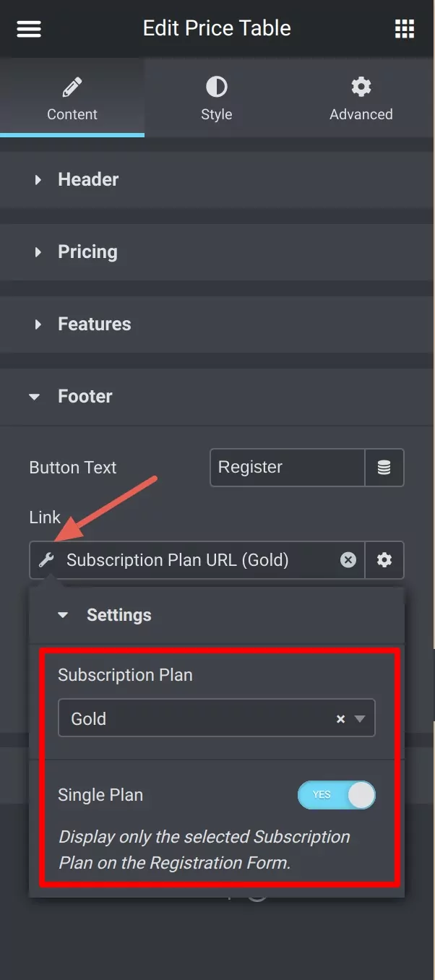Collapse the Footer section
This screenshot has height=980, width=435.
pos(217,396)
